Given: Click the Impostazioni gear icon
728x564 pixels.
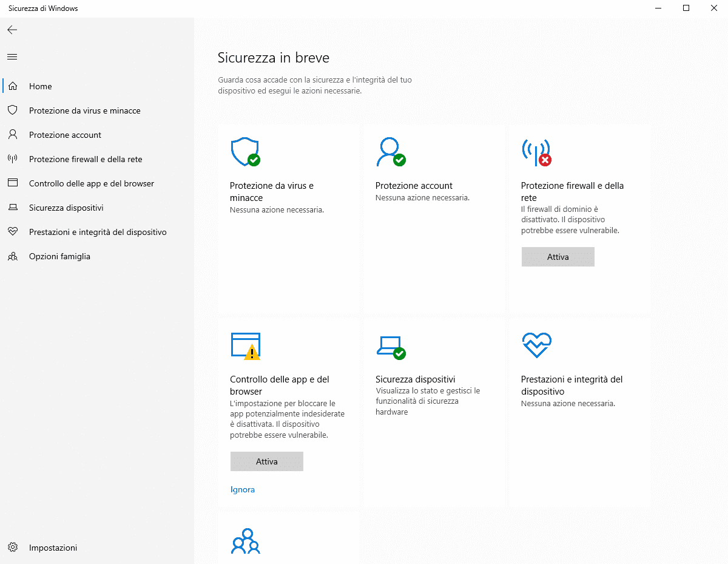Looking at the screenshot, I should point(12,548).
